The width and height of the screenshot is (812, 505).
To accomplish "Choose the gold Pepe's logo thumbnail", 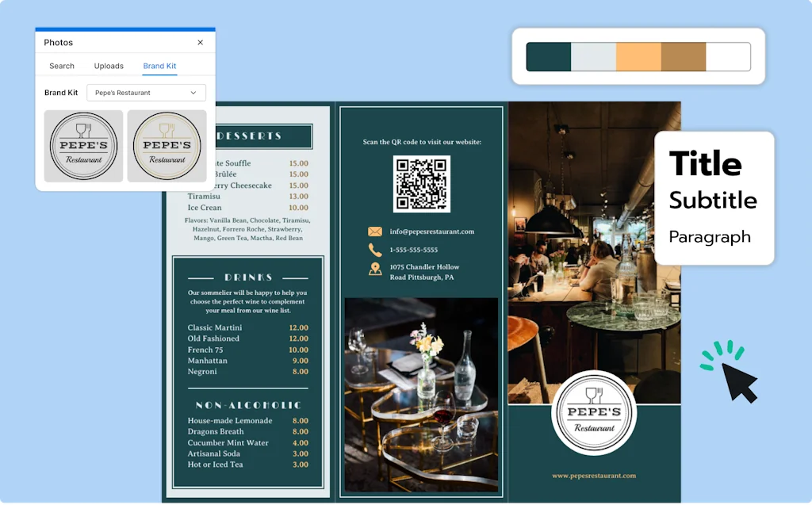I will point(167,146).
